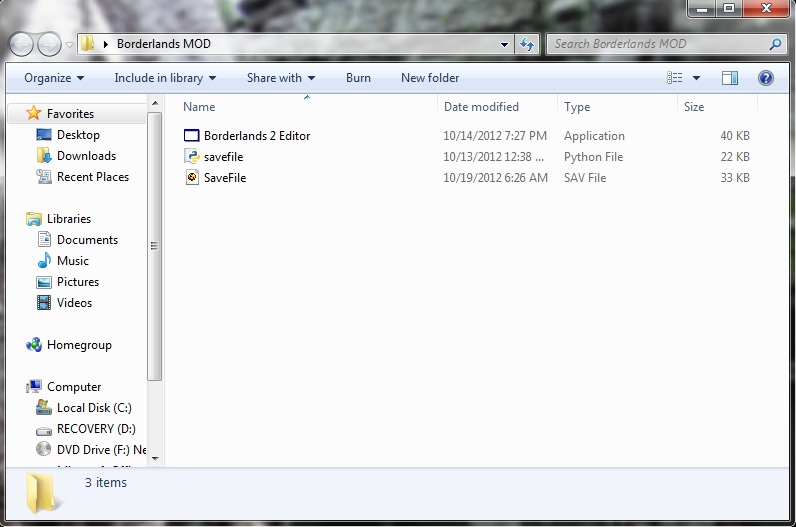This screenshot has width=796, height=527.
Task: Open the Help question mark icon
Action: 766,78
